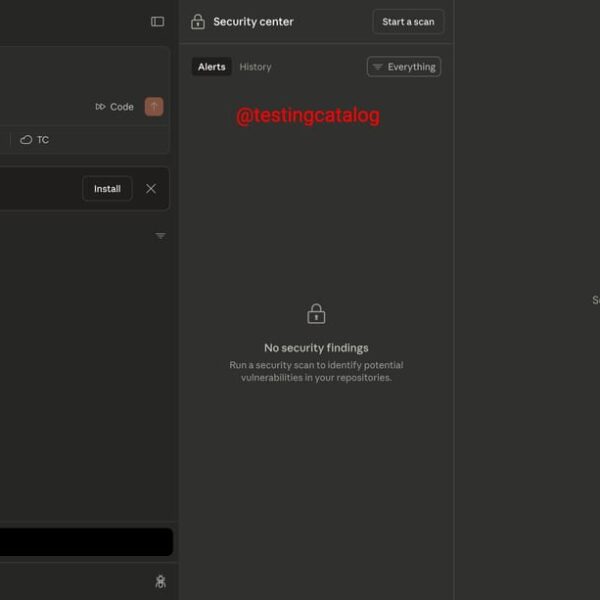The height and width of the screenshot is (600, 600).
Task: Open the TC environment selector
Action: click(35, 140)
